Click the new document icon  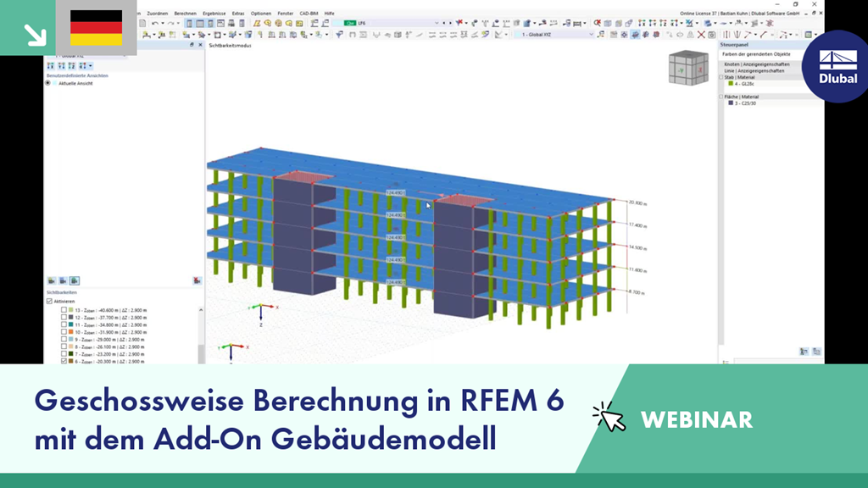142,23
